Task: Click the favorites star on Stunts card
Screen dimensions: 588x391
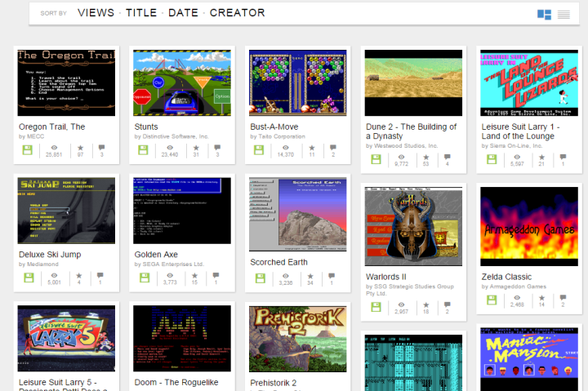Action: [196, 147]
